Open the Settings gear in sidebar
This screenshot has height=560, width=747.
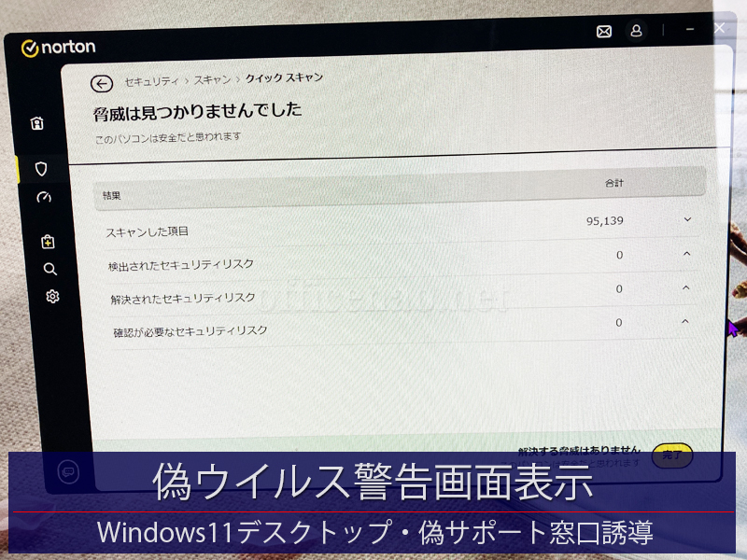52,297
